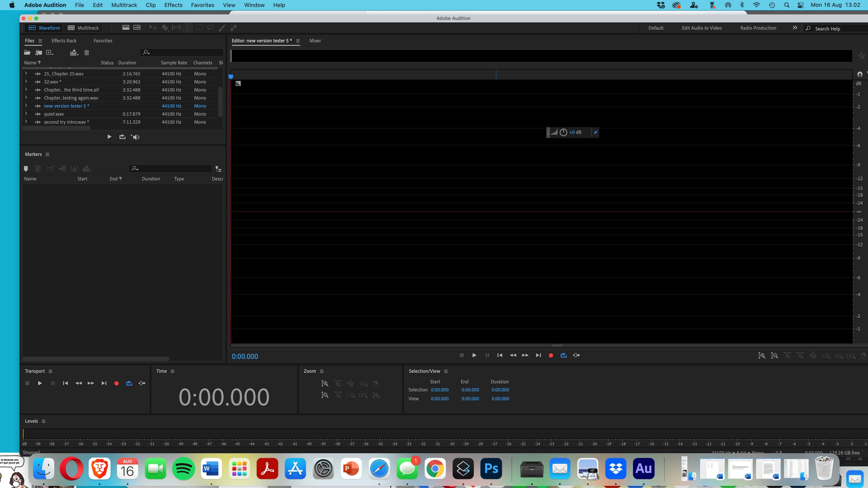
Task: Select the Time Selection tool
Action: (x=187, y=28)
